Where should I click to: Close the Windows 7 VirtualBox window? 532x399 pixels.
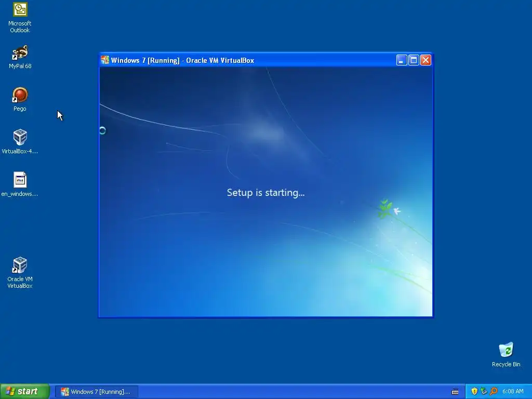(x=425, y=60)
